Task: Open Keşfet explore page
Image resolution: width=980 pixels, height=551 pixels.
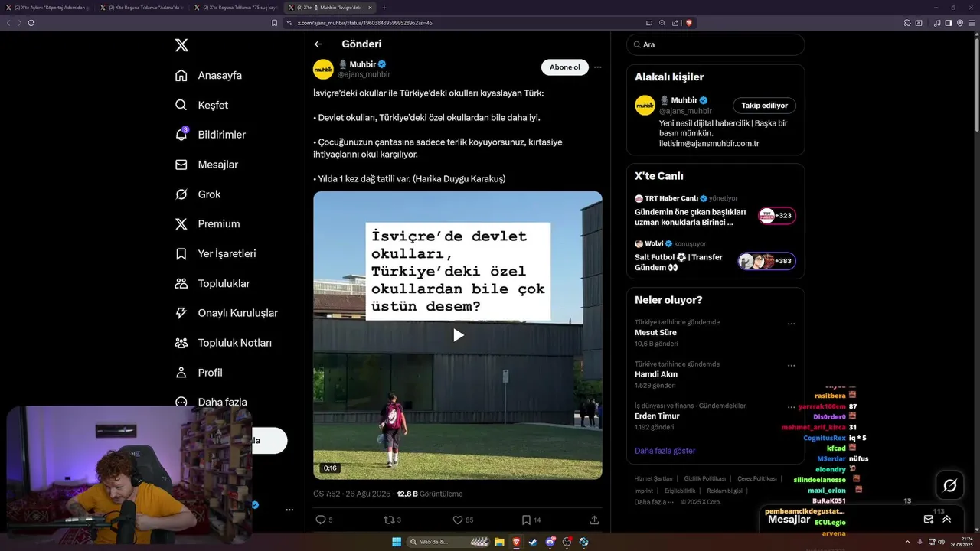Action: tap(201, 105)
